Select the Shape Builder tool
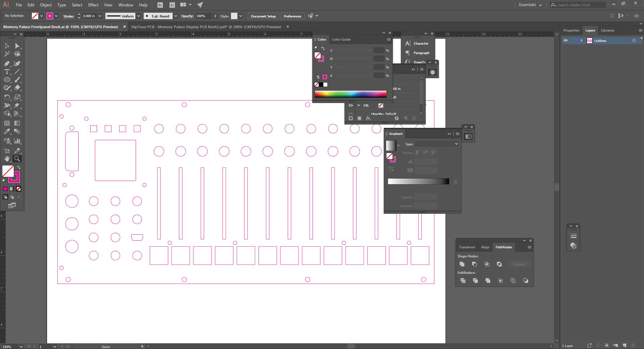644x349 pixels. tap(7, 114)
